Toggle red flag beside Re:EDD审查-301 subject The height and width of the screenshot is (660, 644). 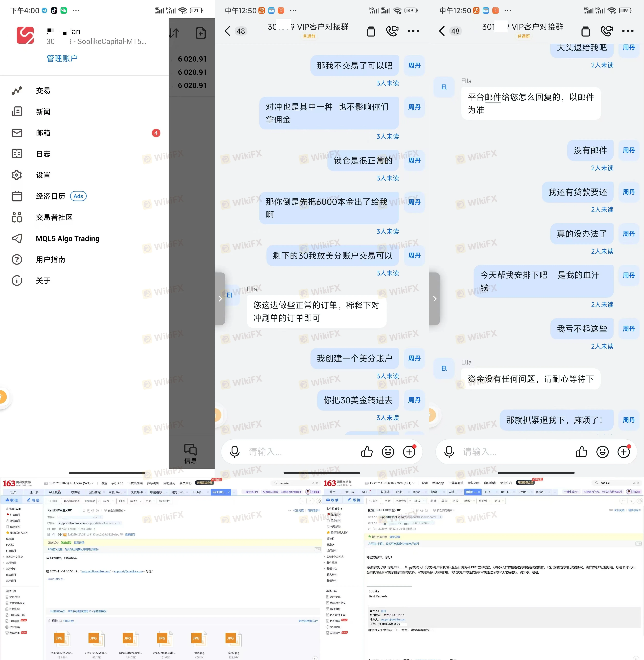coord(88,510)
